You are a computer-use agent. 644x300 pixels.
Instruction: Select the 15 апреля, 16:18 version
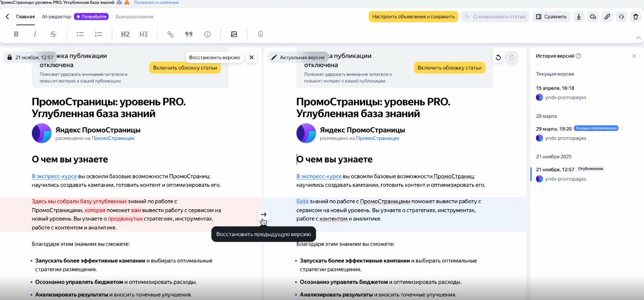[x=555, y=88]
